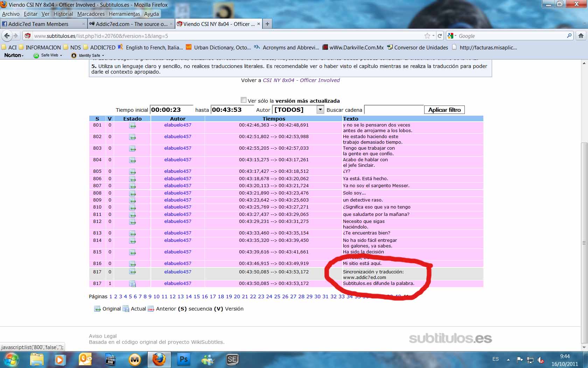This screenshot has height=368, width=588.
Task: Click the page vertical scrollbar thumb
Action: tap(584, 243)
